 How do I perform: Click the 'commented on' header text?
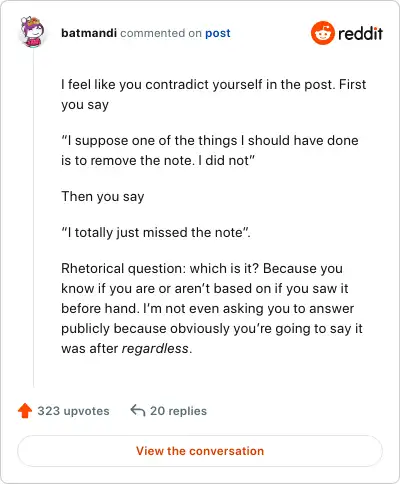pyautogui.click(x=161, y=33)
